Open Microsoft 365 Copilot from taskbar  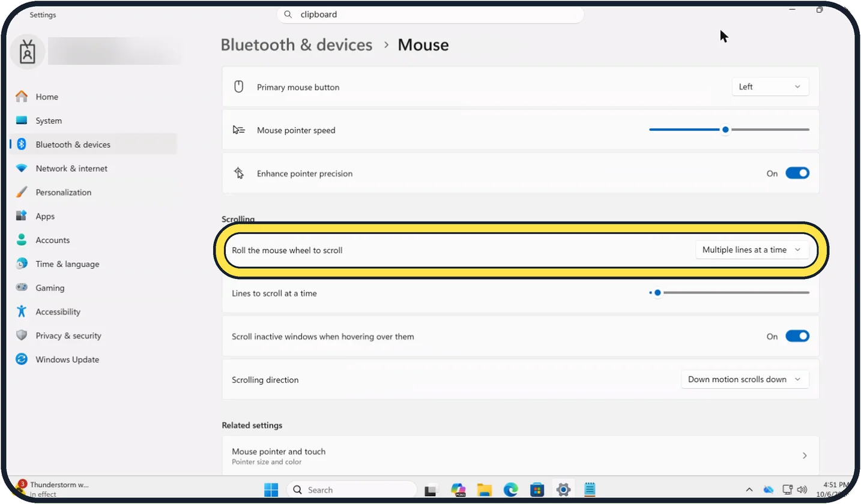[x=458, y=490]
